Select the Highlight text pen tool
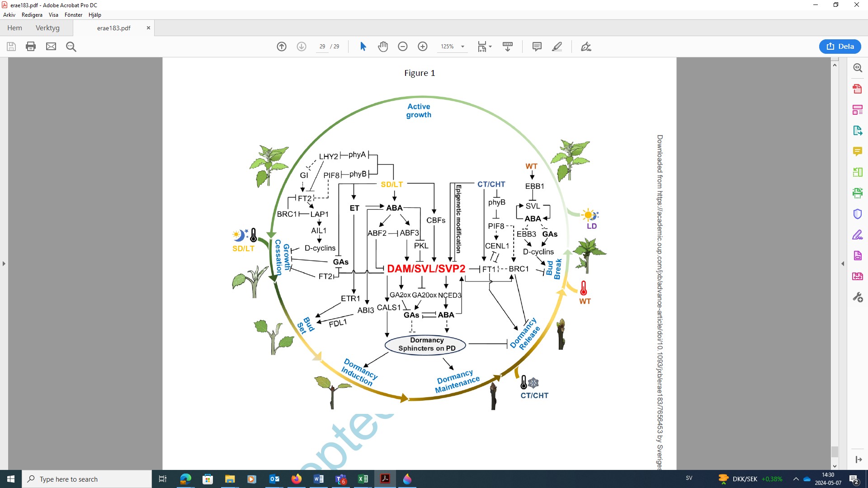Viewport: 868px width, 488px height. tap(557, 47)
